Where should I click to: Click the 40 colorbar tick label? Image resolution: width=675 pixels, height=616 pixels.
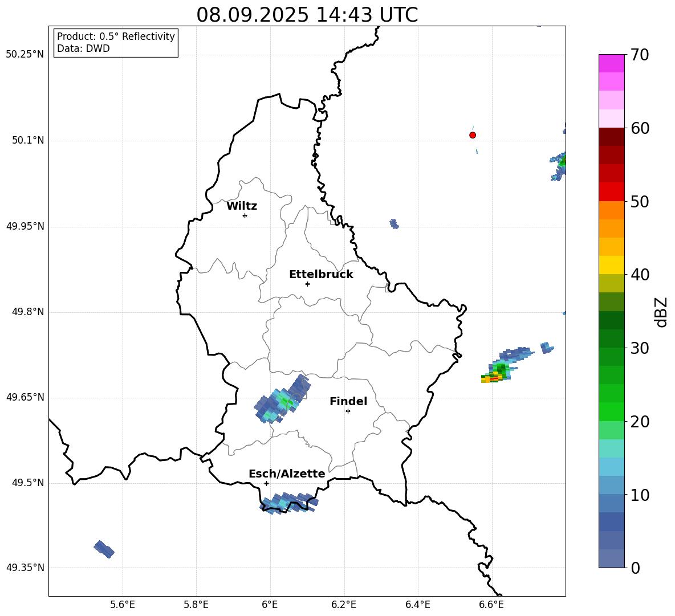[640, 275]
